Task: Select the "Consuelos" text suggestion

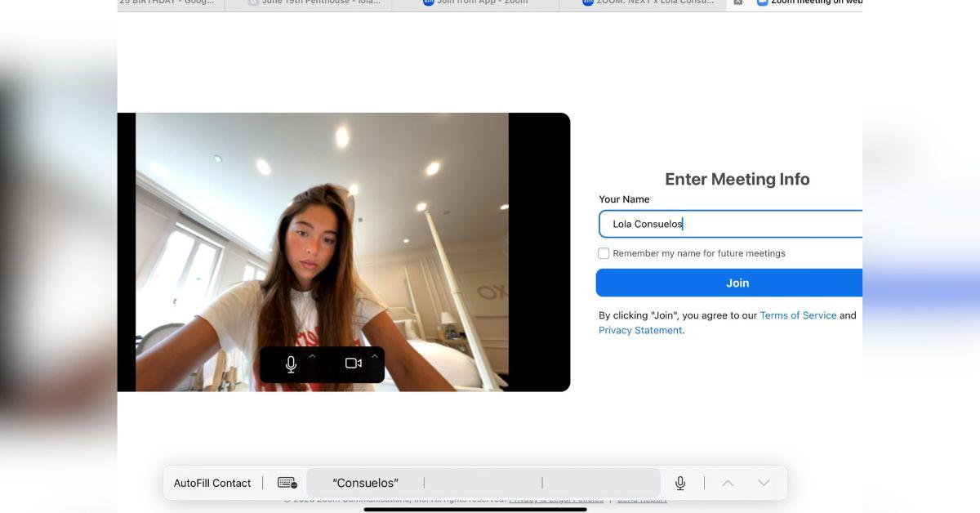Action: pos(365,483)
